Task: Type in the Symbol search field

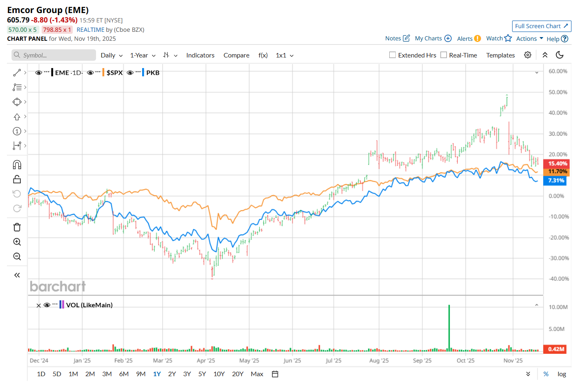Action: [x=57, y=55]
